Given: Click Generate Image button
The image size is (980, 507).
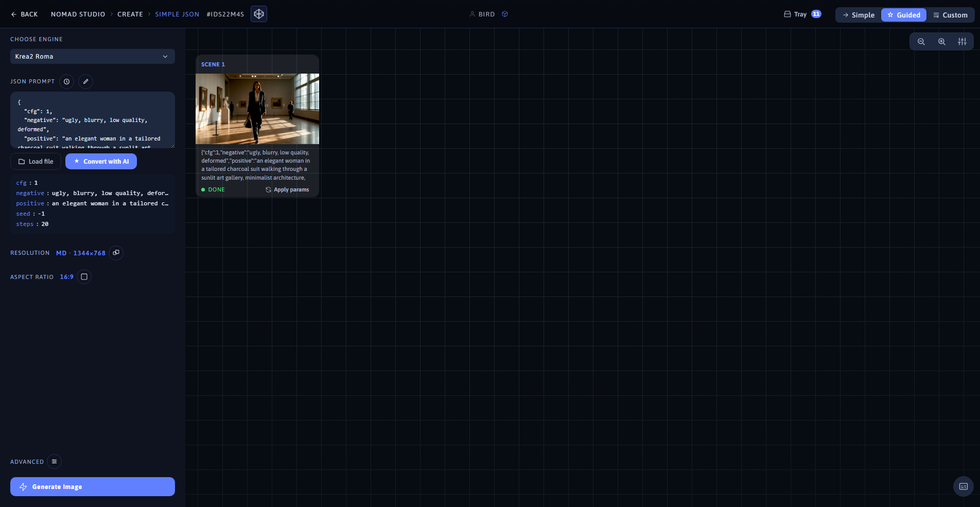Looking at the screenshot, I should tap(93, 487).
